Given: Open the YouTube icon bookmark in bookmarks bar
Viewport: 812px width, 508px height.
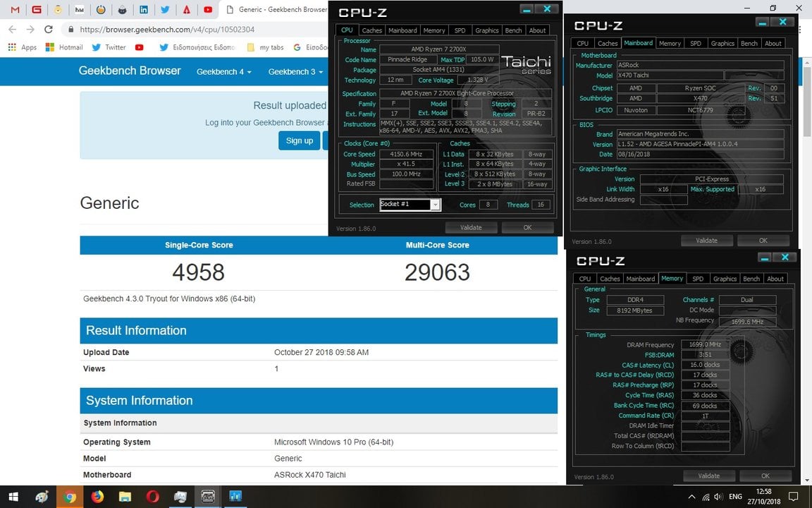Looking at the screenshot, I should coord(140,47).
